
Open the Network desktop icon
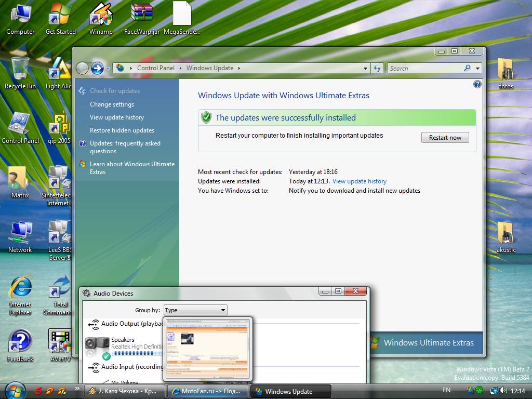20,237
